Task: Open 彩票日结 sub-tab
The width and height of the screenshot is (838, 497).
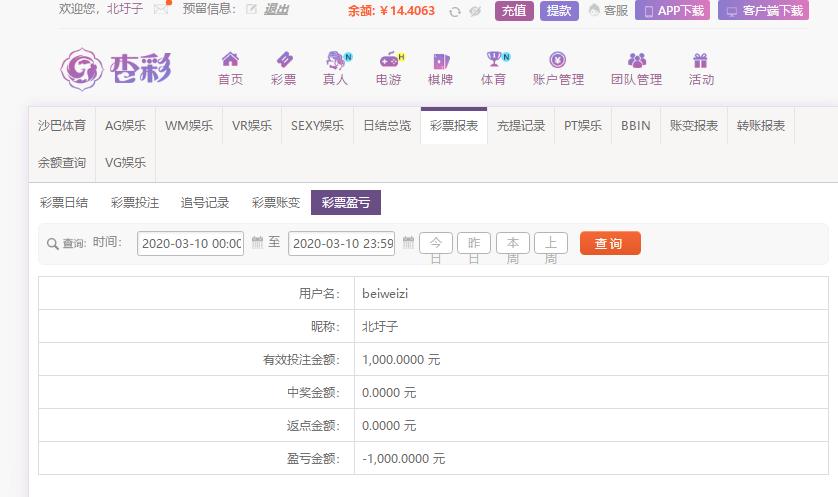Action: coord(64,203)
